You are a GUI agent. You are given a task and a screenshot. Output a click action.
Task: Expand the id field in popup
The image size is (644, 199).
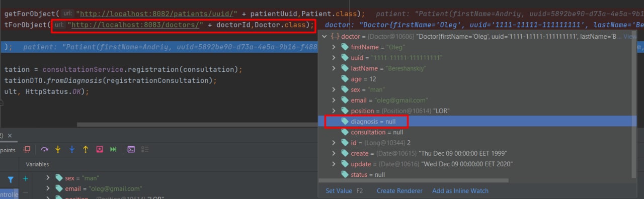point(333,143)
